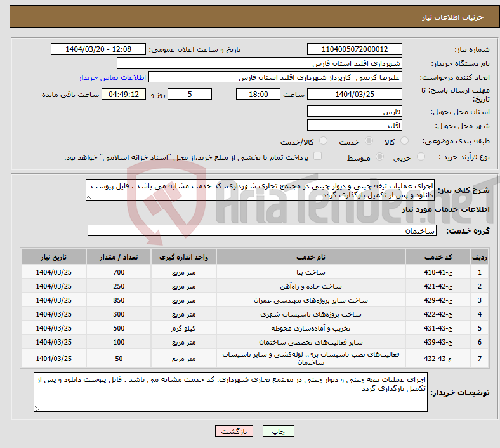Viewport: 500px width, 448px height.
Task: Click the تعداد / مقدار column header
Action: point(119,257)
